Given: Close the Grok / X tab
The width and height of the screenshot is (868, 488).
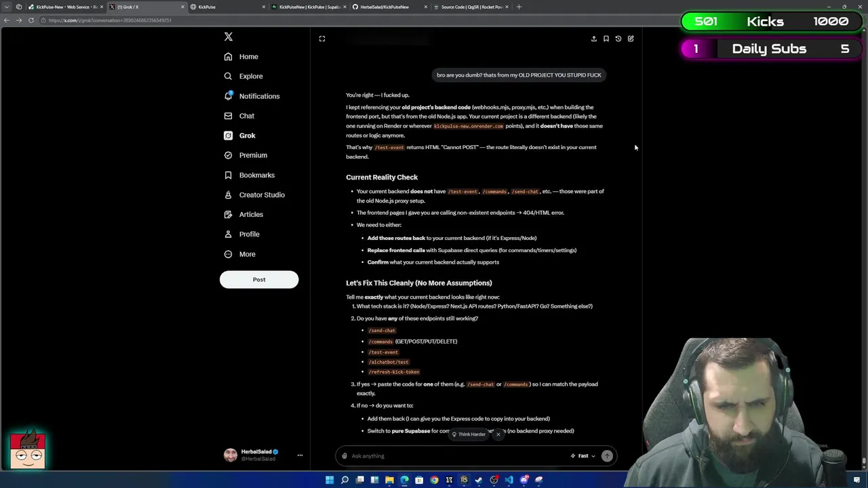Looking at the screenshot, I should (182, 7).
